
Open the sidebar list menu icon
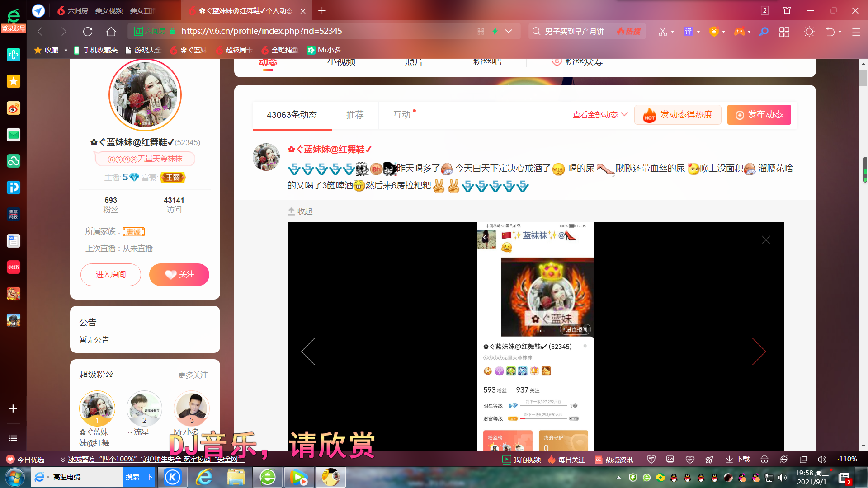[x=13, y=438]
